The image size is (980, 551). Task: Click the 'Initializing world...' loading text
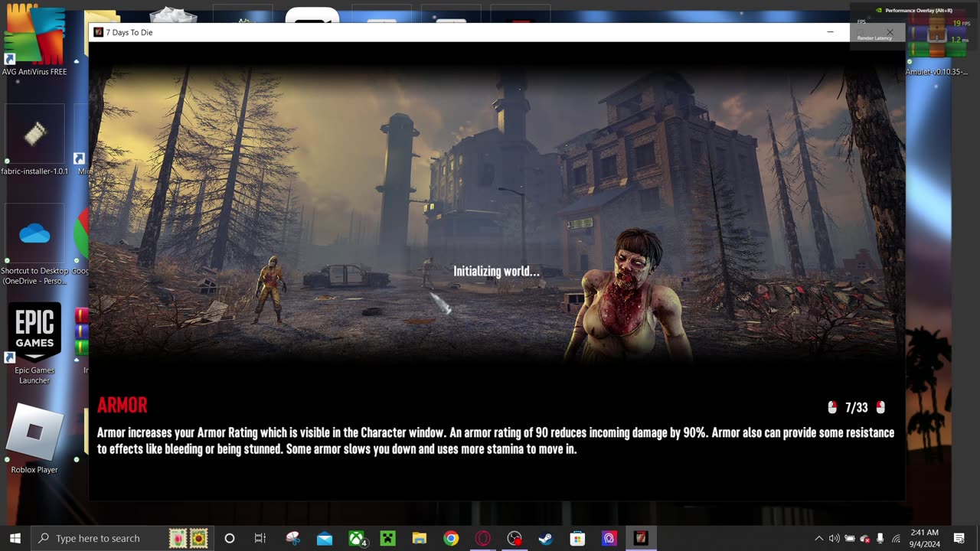click(x=496, y=271)
